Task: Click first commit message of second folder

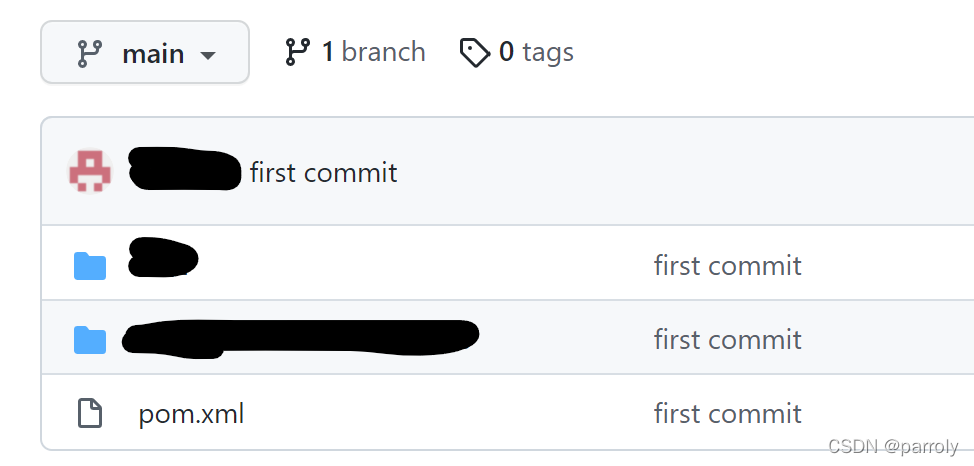Action: click(x=727, y=339)
